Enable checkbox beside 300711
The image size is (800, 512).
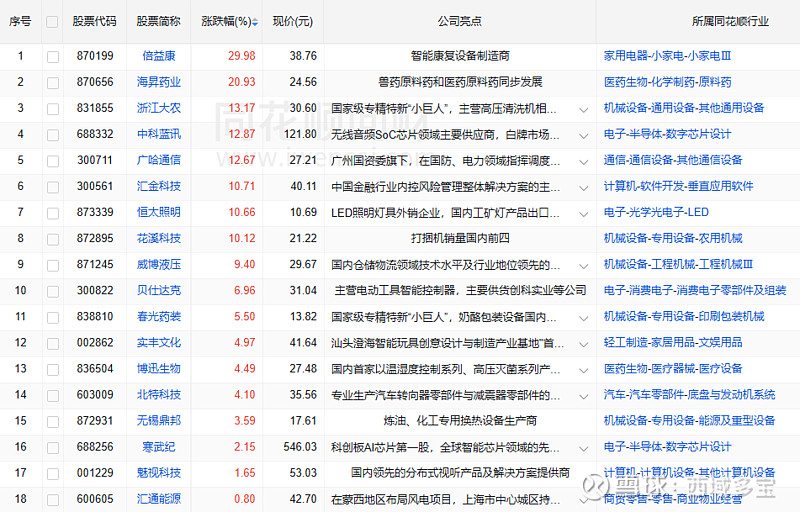click(x=53, y=161)
